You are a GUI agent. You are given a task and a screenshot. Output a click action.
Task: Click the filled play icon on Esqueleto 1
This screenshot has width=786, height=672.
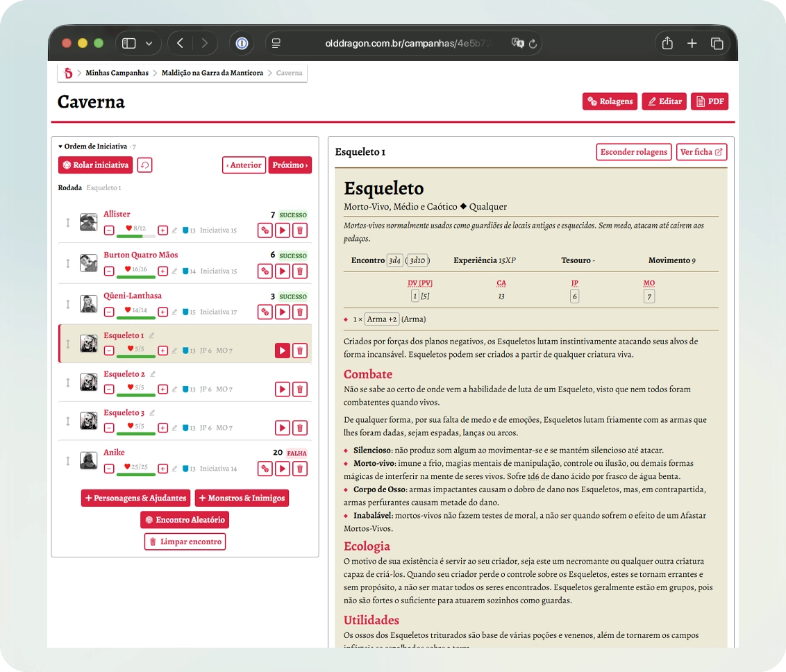tap(283, 351)
